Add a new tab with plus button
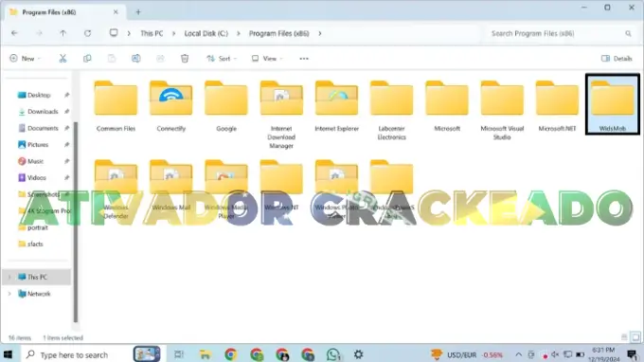 click(x=138, y=12)
